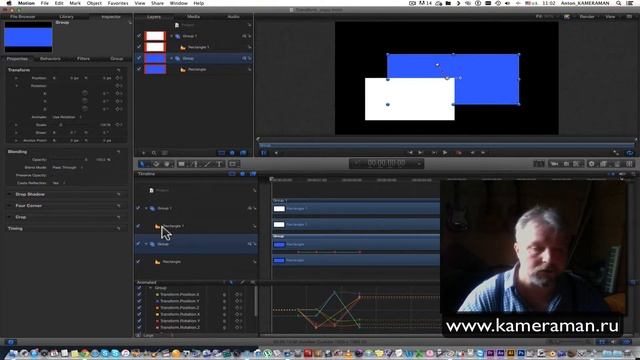
Task: Collapse Group 1 triangle in Timeline list
Action: point(146,208)
